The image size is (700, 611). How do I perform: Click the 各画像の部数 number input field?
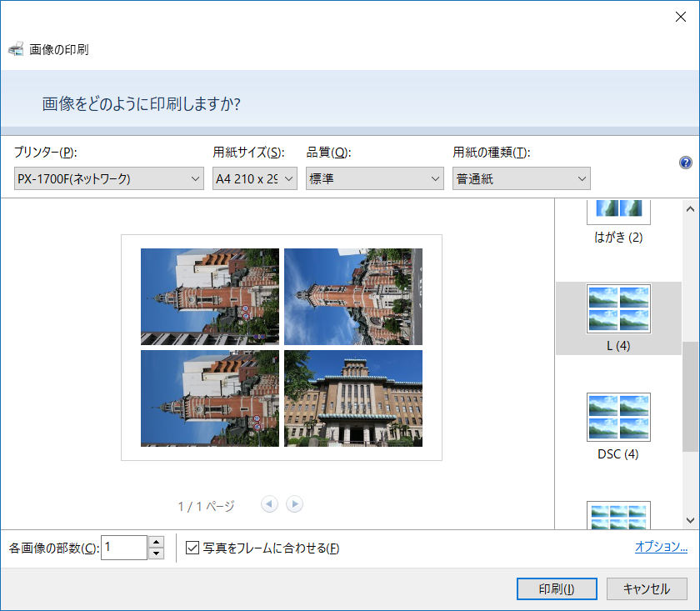pos(124,548)
